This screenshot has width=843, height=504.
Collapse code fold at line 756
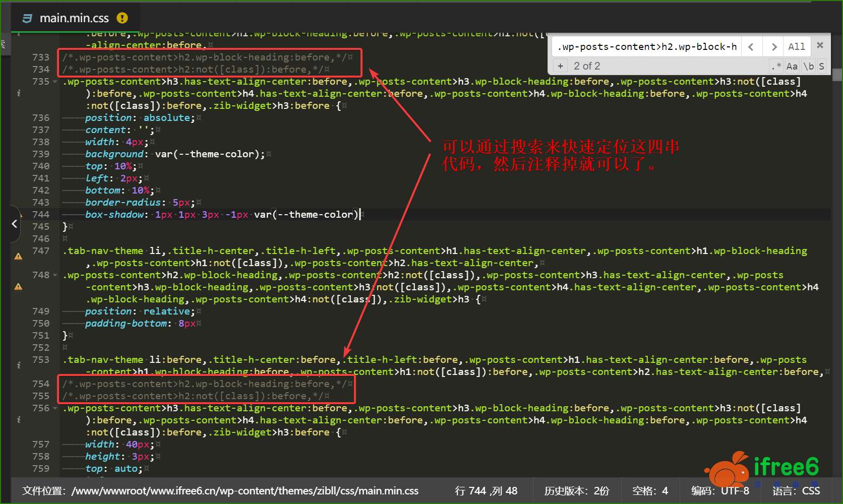55,408
